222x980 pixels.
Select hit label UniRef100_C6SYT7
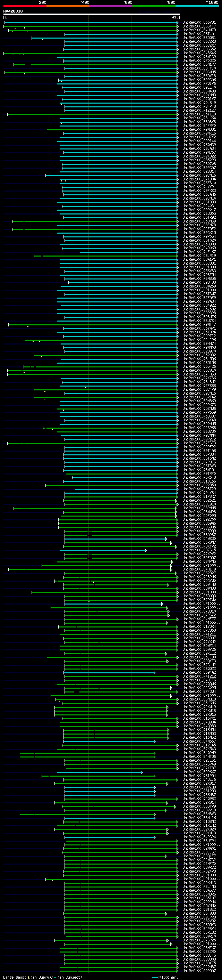click(199, 26)
